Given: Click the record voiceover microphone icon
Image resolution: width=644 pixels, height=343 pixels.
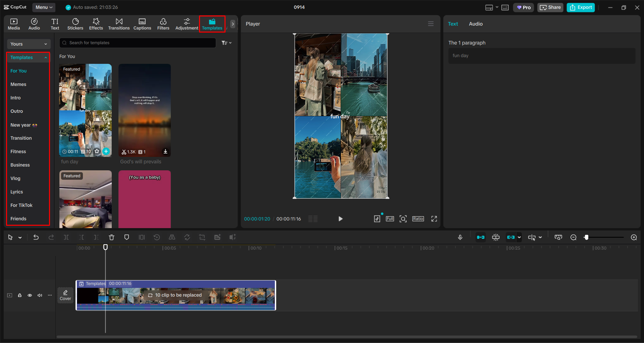Looking at the screenshot, I should 460,237.
